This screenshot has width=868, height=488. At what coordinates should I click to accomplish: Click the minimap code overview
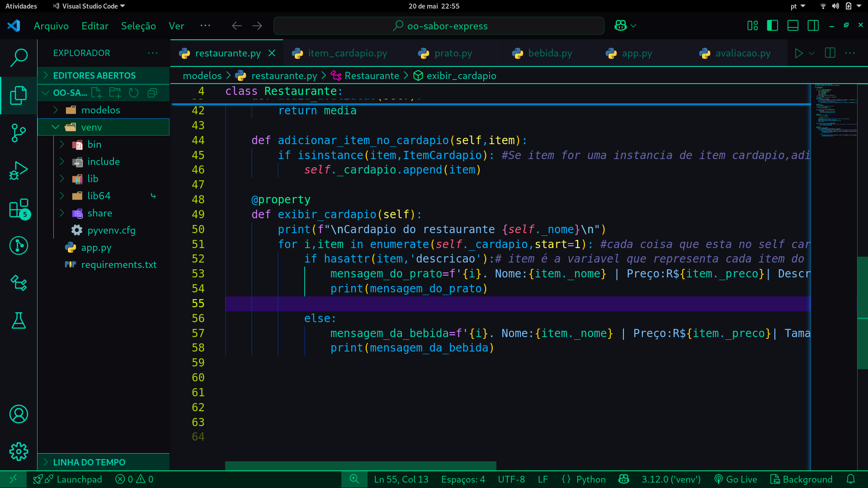click(835, 111)
